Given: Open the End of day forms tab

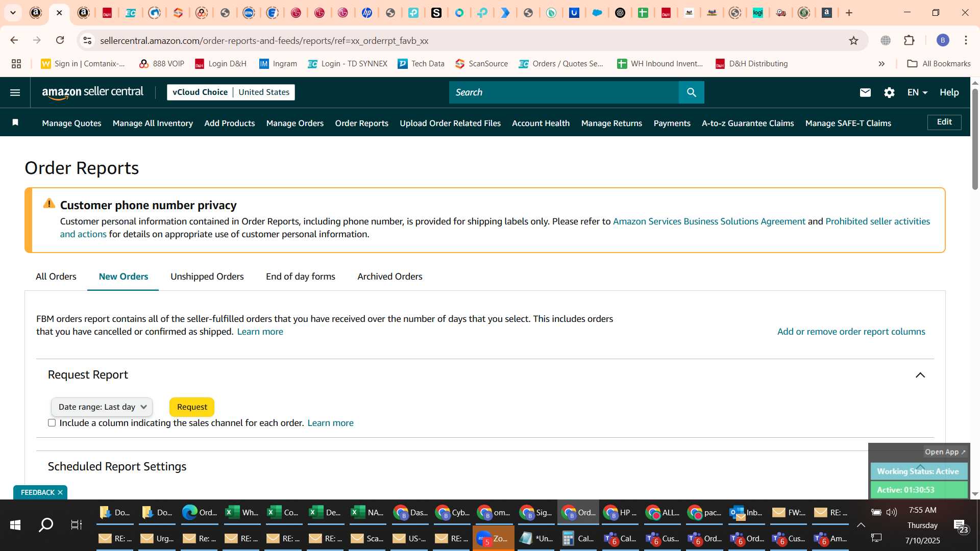Looking at the screenshot, I should [x=301, y=277].
